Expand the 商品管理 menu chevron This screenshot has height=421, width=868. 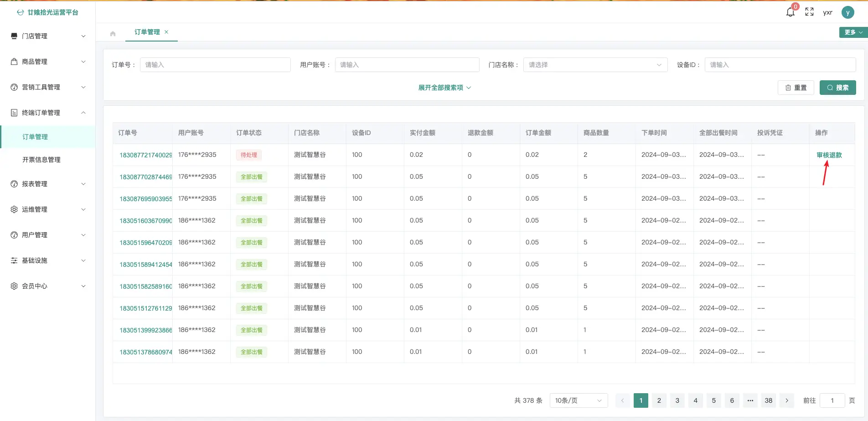(x=83, y=62)
